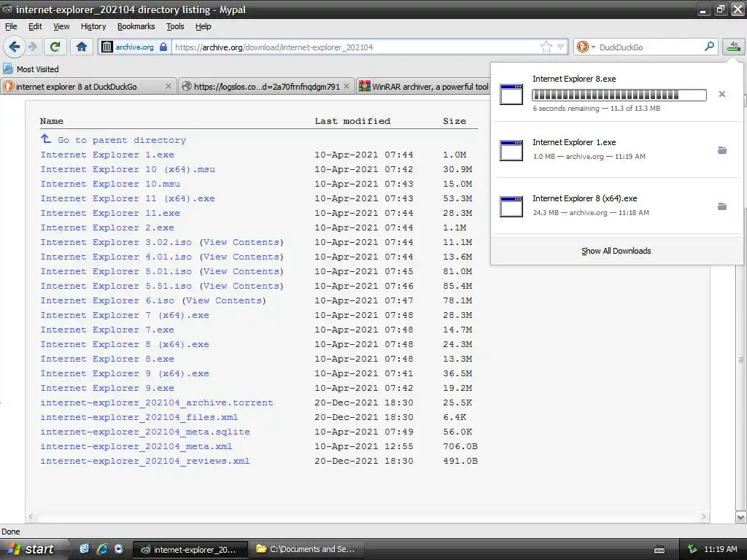Click the URL address field
The height and width of the screenshot is (560, 747).
(355, 47)
